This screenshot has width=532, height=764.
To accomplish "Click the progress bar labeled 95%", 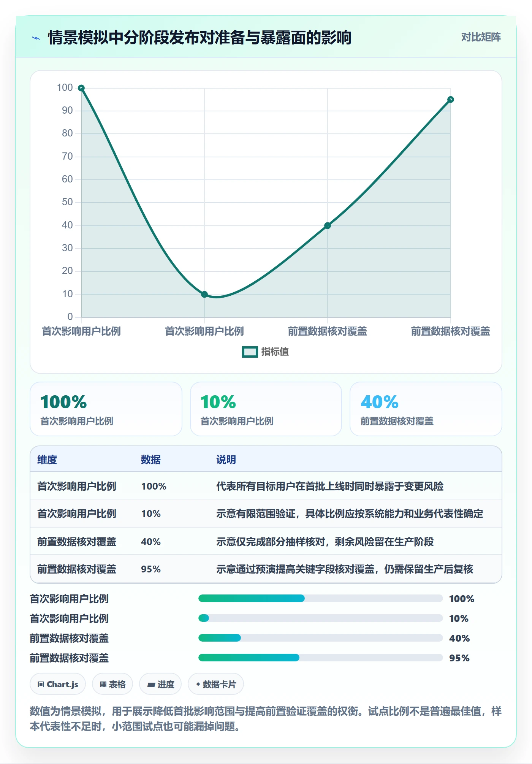I will (x=320, y=658).
